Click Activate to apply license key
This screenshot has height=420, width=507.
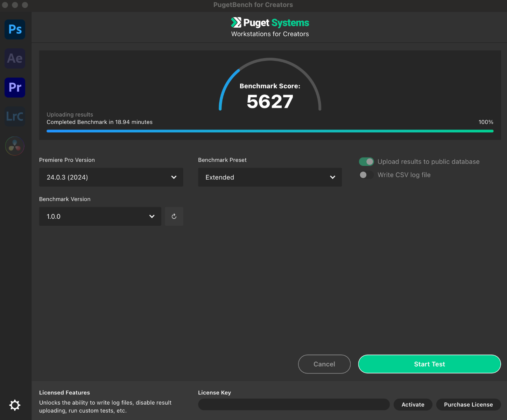[413, 405]
